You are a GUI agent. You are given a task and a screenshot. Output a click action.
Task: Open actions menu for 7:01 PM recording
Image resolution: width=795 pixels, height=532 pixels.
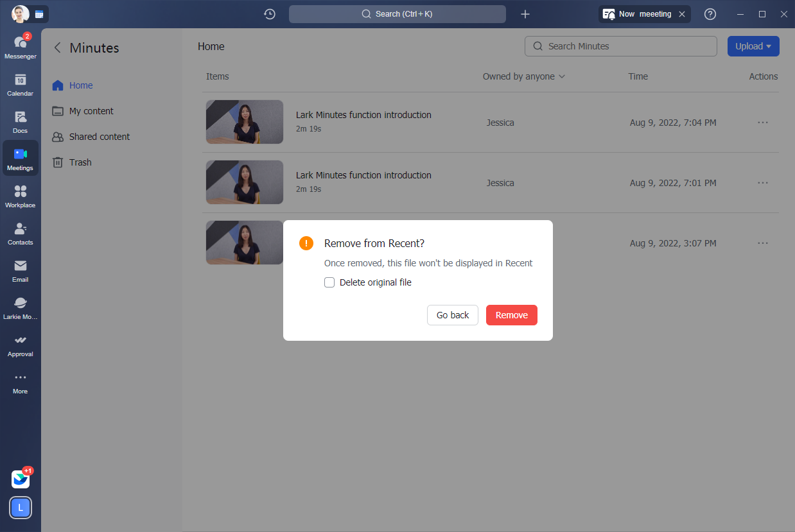coord(762,183)
